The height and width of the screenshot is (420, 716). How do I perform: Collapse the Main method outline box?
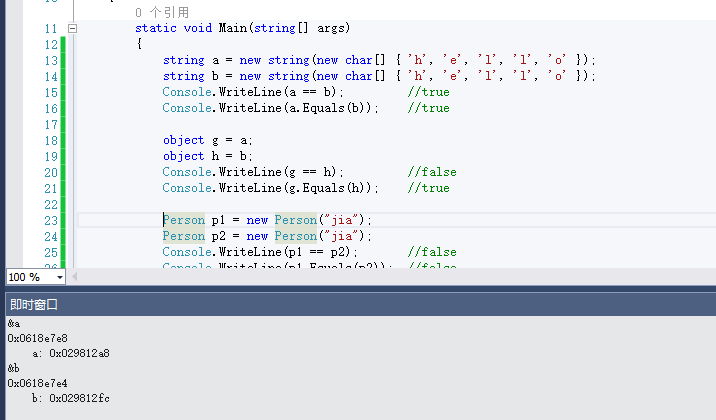71,28
